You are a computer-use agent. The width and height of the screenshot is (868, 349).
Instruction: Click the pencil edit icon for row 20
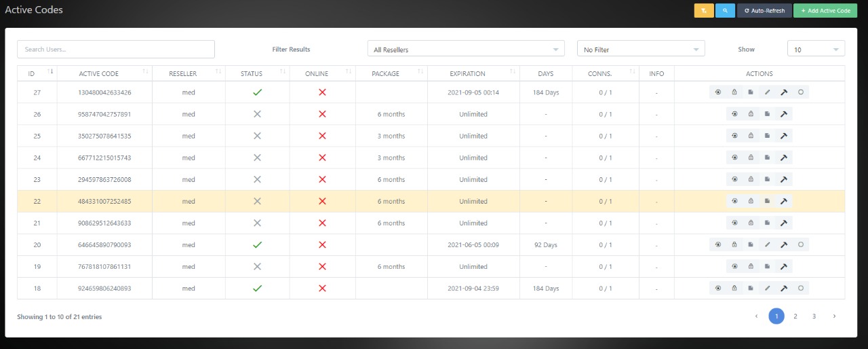[768, 244]
